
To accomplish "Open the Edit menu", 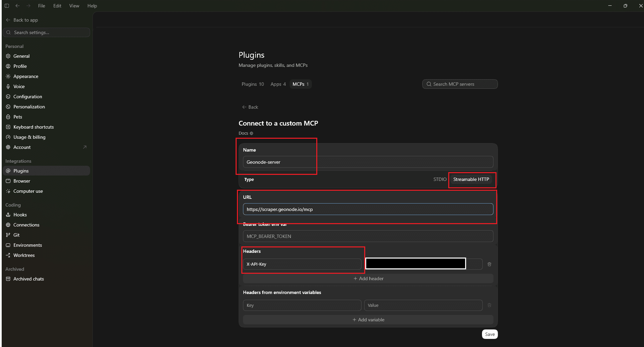I will [57, 6].
